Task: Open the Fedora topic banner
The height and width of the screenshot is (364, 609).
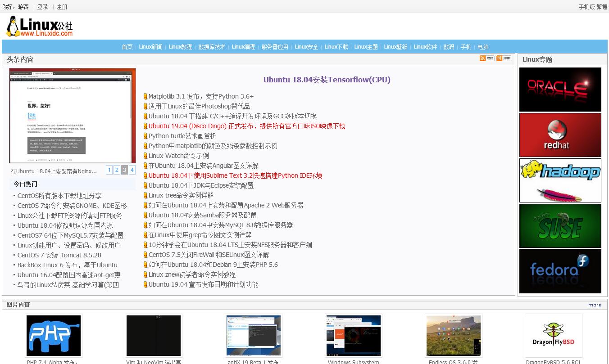Action: pos(560,271)
